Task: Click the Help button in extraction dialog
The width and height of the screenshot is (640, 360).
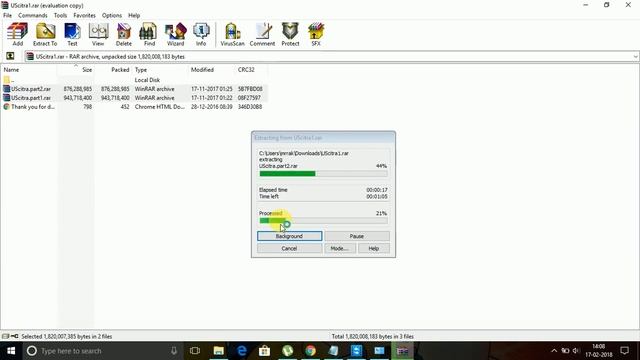Action: [x=374, y=248]
